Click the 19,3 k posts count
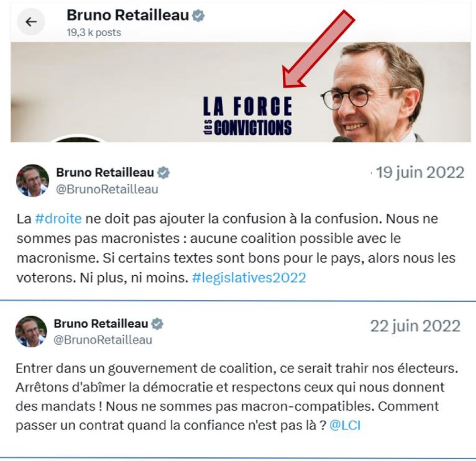 click(94, 32)
